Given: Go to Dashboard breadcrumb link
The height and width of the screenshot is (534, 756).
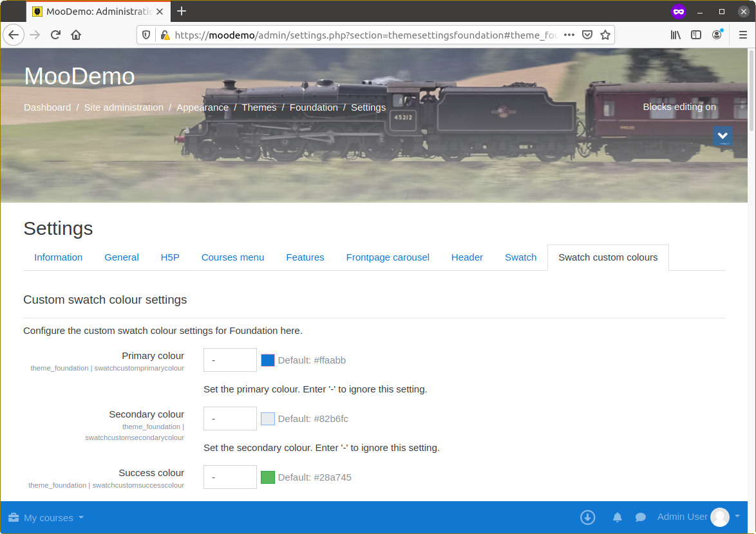Looking at the screenshot, I should tap(47, 107).
